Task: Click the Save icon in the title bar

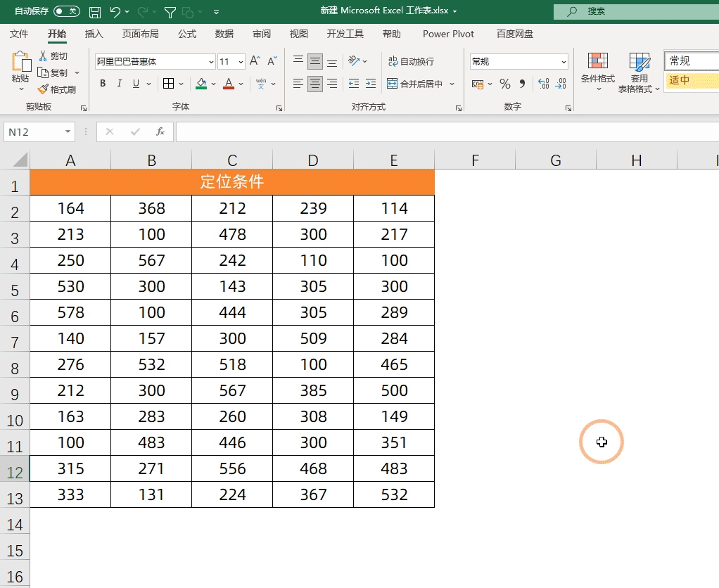Action: 95,12
